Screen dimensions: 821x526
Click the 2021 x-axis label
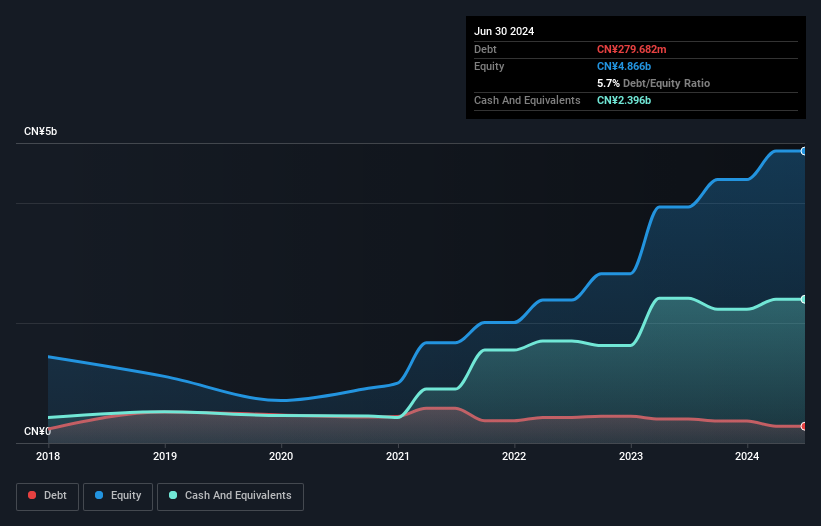(398, 456)
